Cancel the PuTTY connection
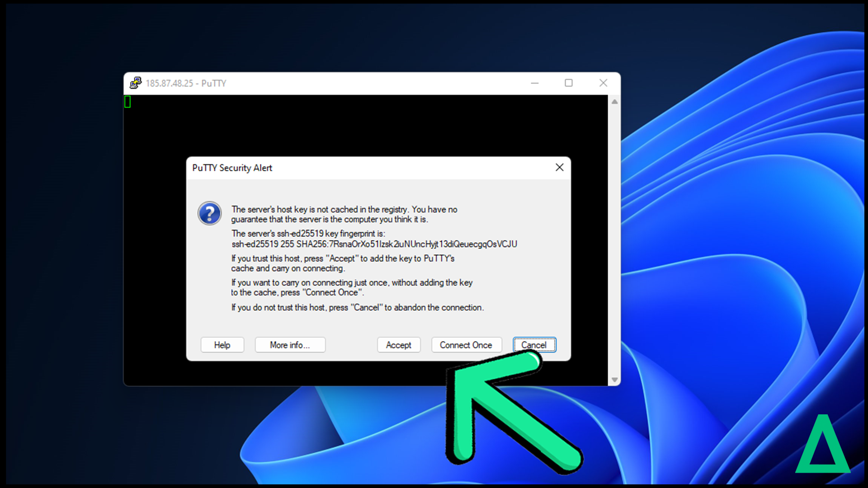 (x=534, y=345)
